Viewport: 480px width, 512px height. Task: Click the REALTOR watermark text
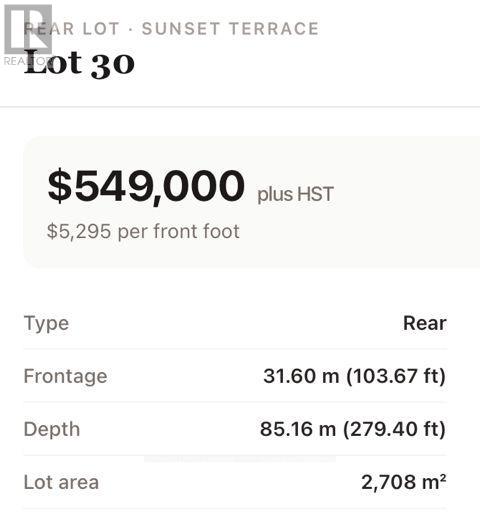click(28, 61)
